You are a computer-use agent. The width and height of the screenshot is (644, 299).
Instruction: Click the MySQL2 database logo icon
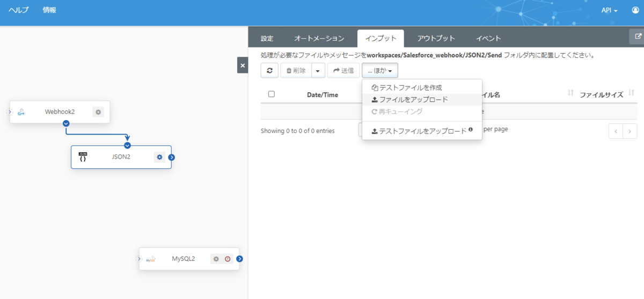coord(151,259)
